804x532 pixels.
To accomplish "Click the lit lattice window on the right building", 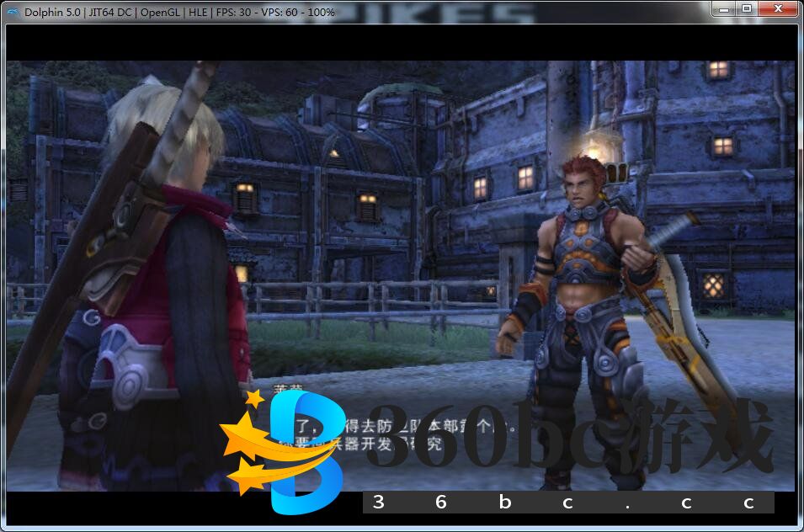I will 713,285.
